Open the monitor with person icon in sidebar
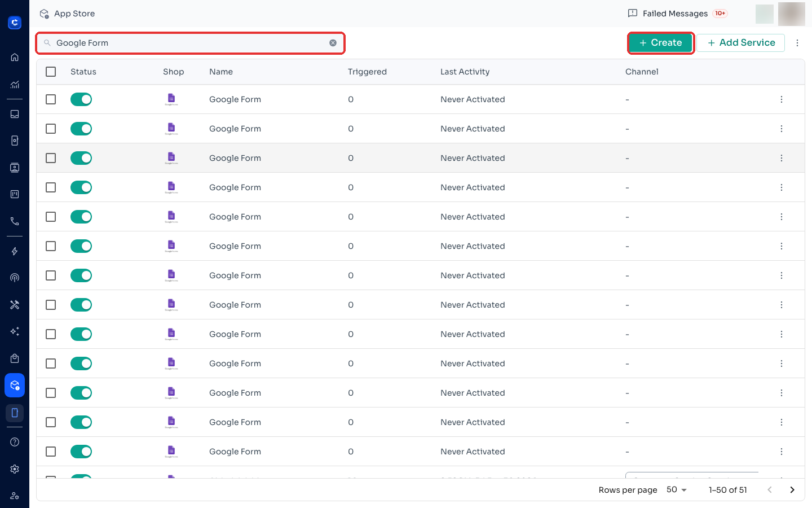This screenshot has height=508, width=812. 15,168
